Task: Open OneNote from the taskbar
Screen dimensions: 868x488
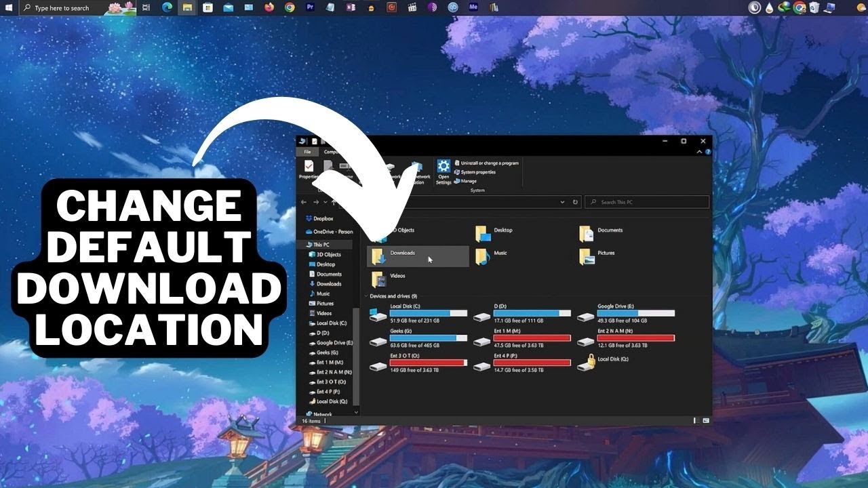Action: pyautogui.click(x=351, y=7)
